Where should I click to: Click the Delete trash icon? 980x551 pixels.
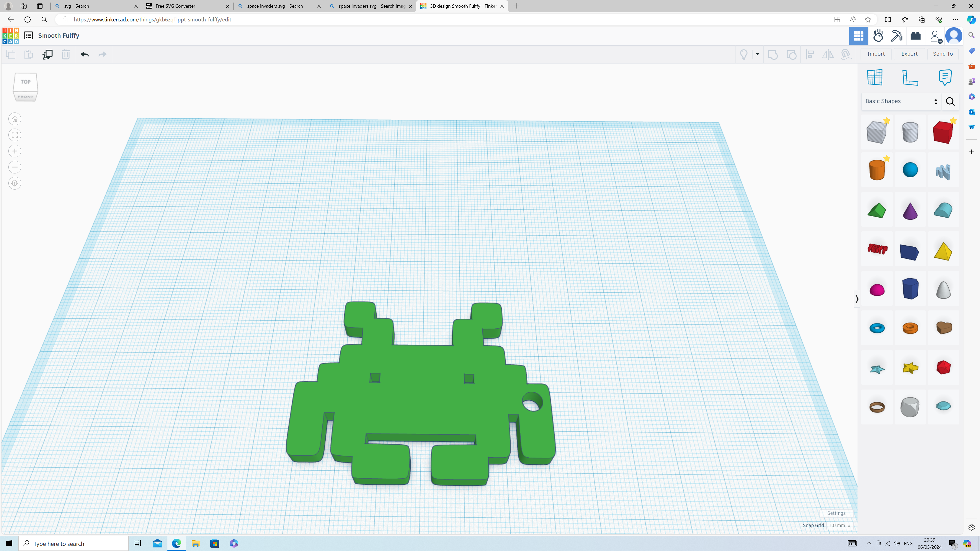(x=66, y=54)
